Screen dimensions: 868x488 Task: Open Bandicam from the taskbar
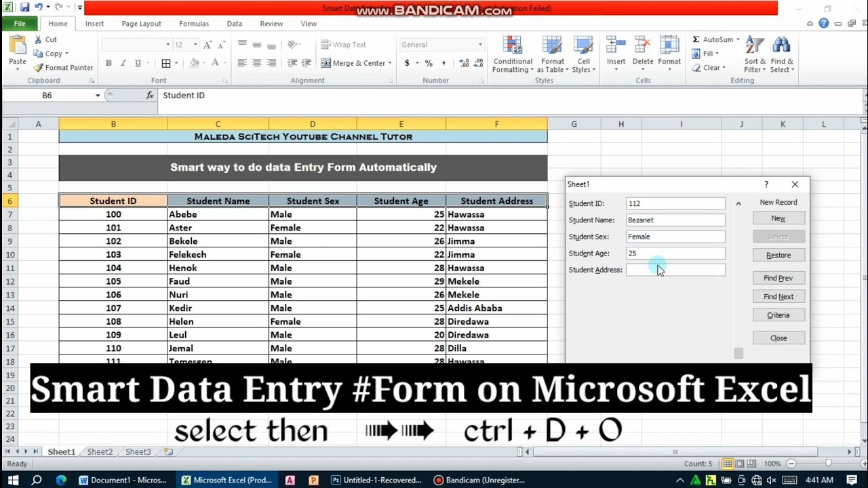[479, 480]
